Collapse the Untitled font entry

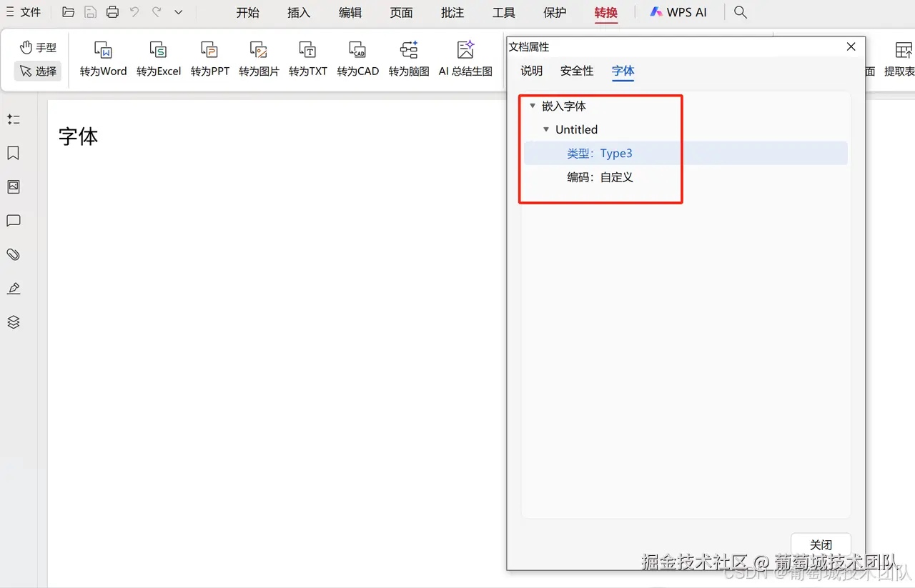[x=546, y=129]
